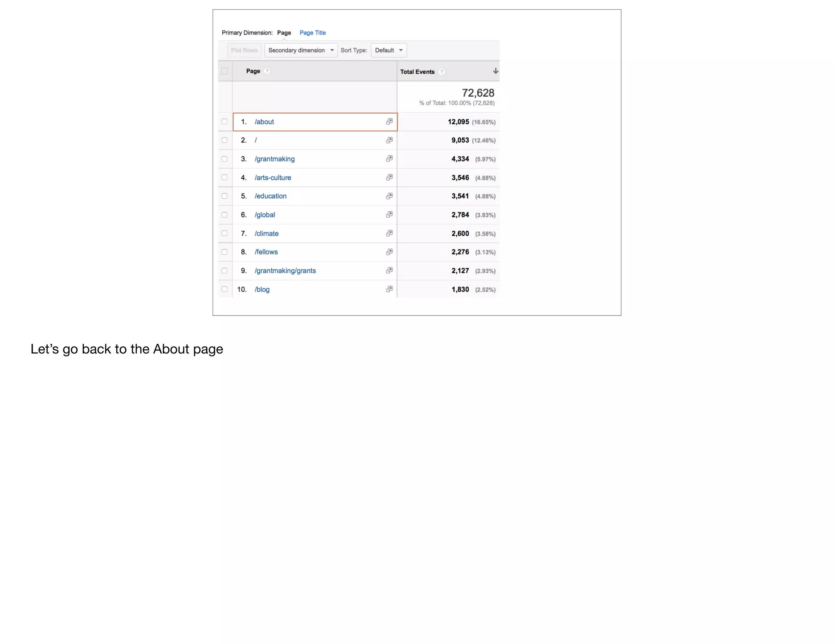Expand the Sort Type Default dropdown

click(388, 50)
